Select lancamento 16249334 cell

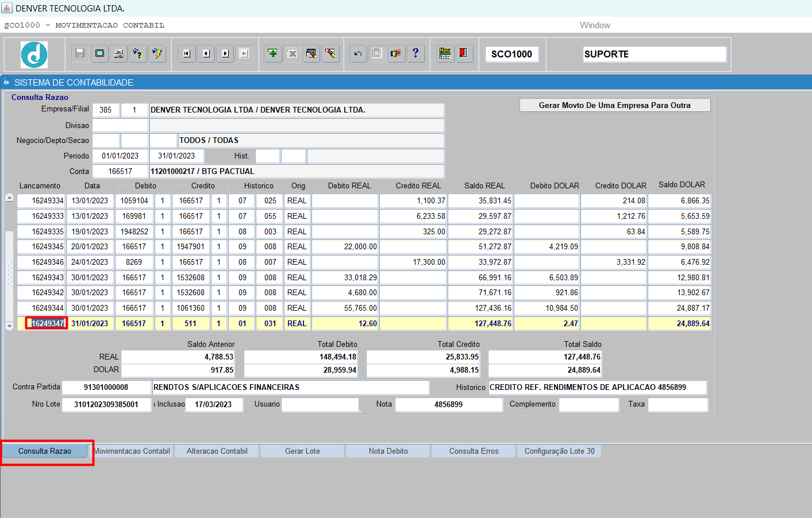tap(41, 200)
